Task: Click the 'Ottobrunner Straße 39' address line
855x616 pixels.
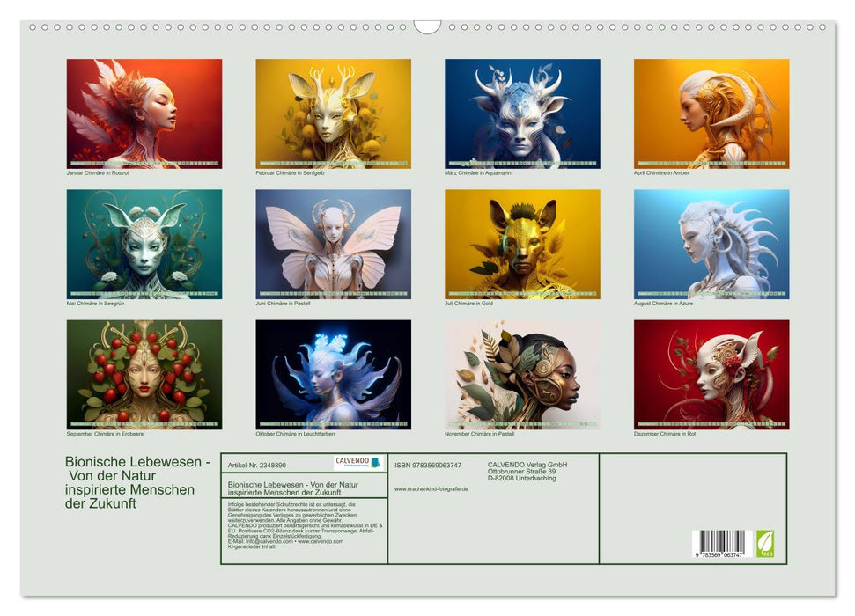Action: pos(522,472)
